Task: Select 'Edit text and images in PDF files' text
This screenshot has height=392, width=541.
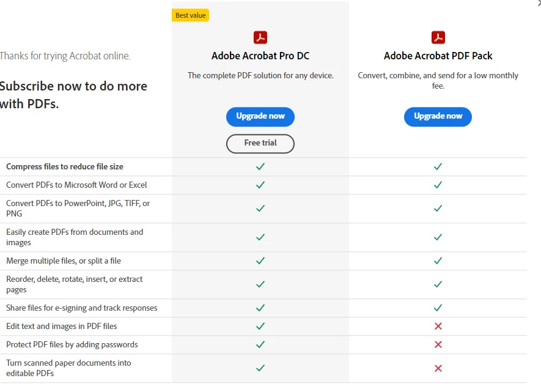Action: (61, 326)
